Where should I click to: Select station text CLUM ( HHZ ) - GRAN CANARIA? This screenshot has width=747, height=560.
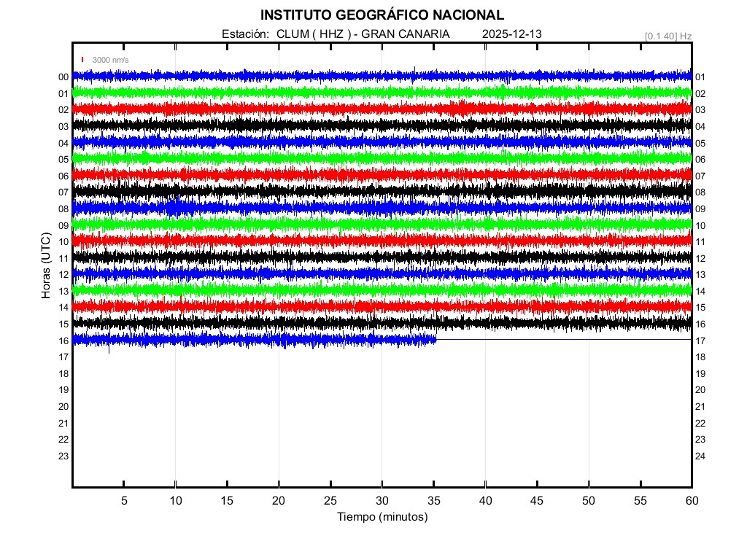pyautogui.click(x=363, y=34)
